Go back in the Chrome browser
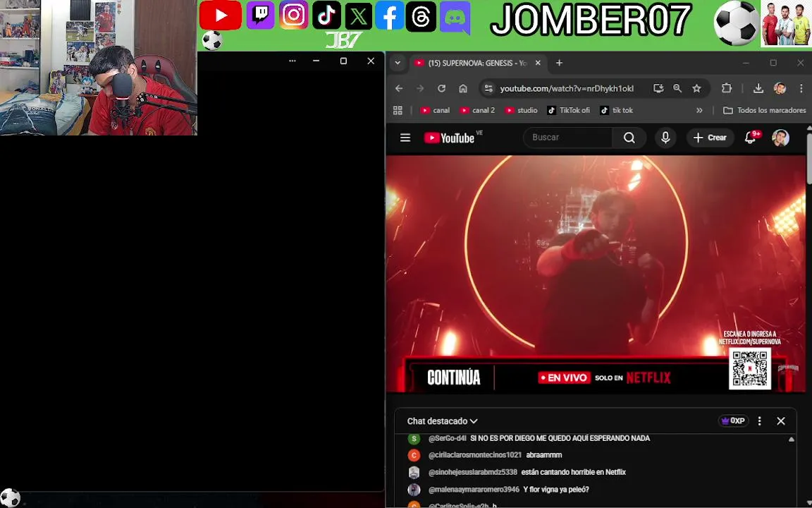 [399, 89]
